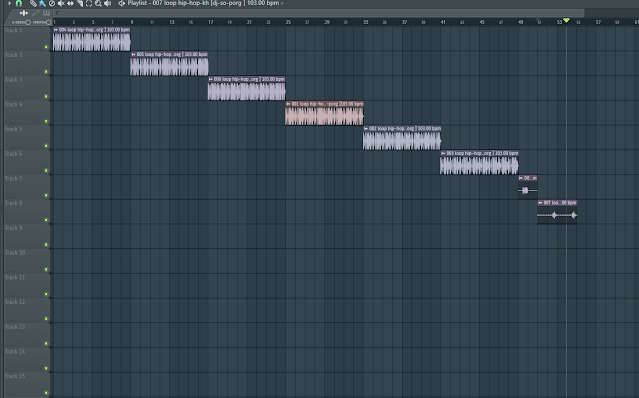This screenshot has height=398, width=639.
Task: Click the Track 4 label
Action: [x=13, y=104]
